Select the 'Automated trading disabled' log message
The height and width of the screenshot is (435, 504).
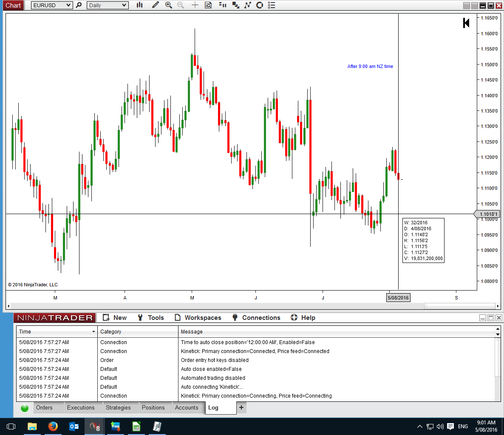(213, 378)
